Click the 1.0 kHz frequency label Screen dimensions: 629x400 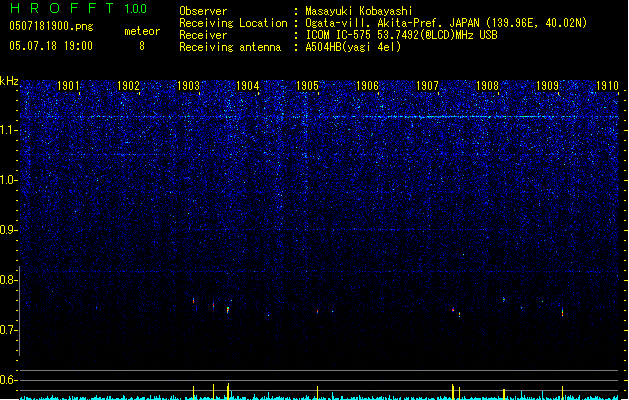tap(8, 180)
